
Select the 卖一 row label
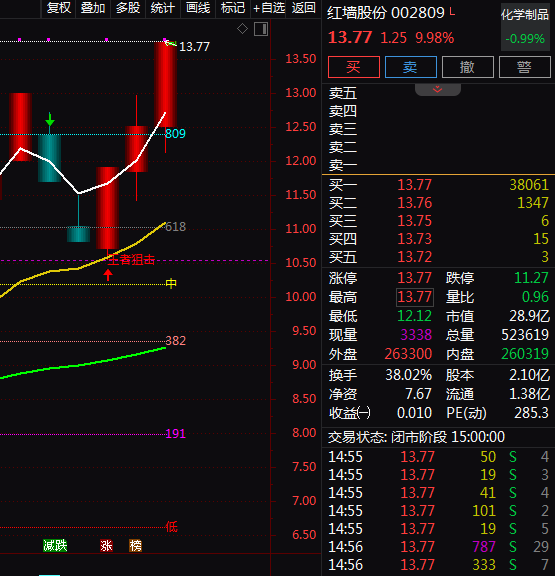tap(343, 165)
